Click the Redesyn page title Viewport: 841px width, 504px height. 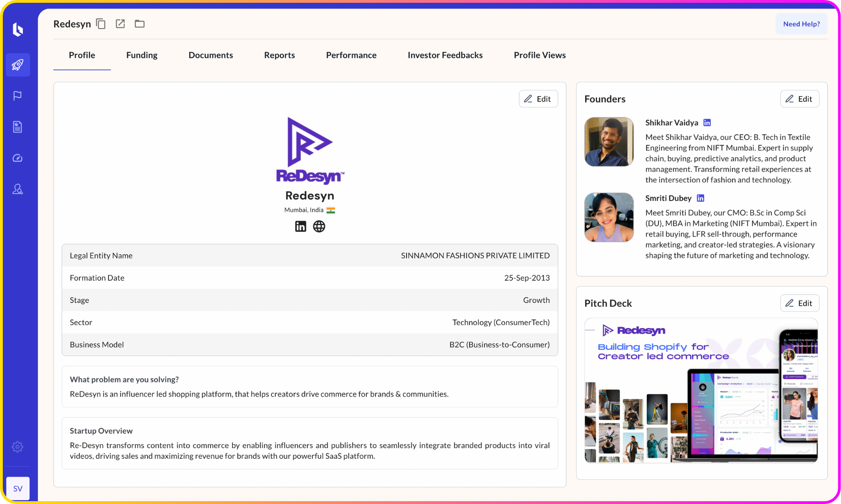pyautogui.click(x=72, y=24)
